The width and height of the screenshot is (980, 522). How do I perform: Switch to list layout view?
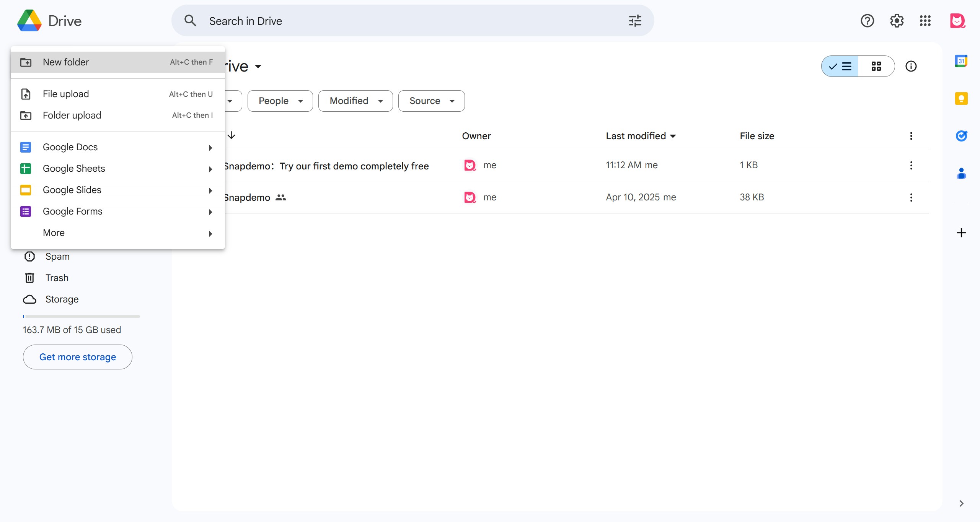pyautogui.click(x=840, y=66)
